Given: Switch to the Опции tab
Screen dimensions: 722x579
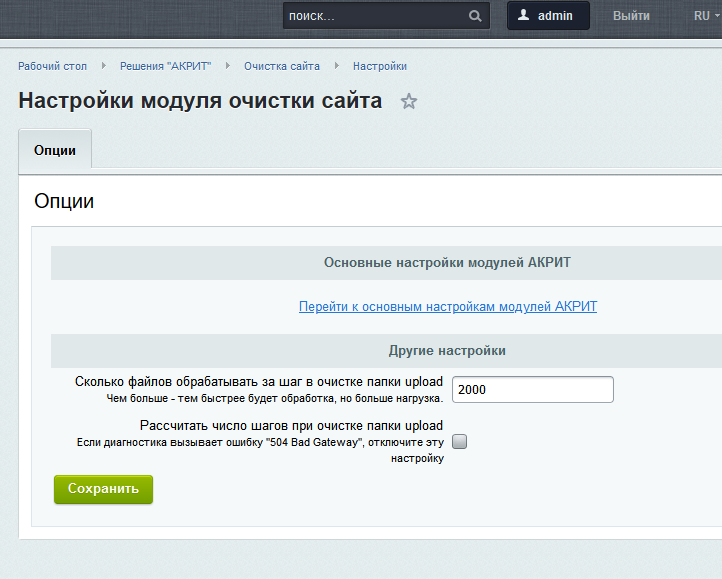Looking at the screenshot, I should 55,149.
